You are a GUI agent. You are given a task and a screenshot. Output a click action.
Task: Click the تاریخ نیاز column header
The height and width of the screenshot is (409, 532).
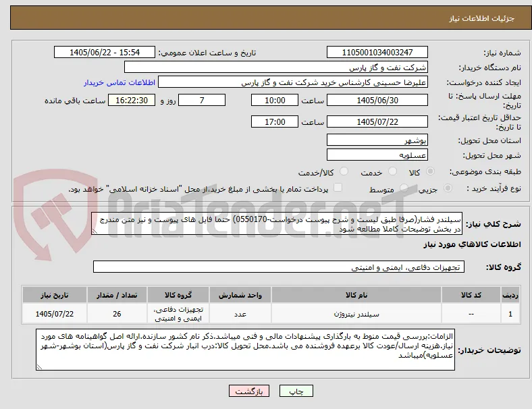pos(55,295)
